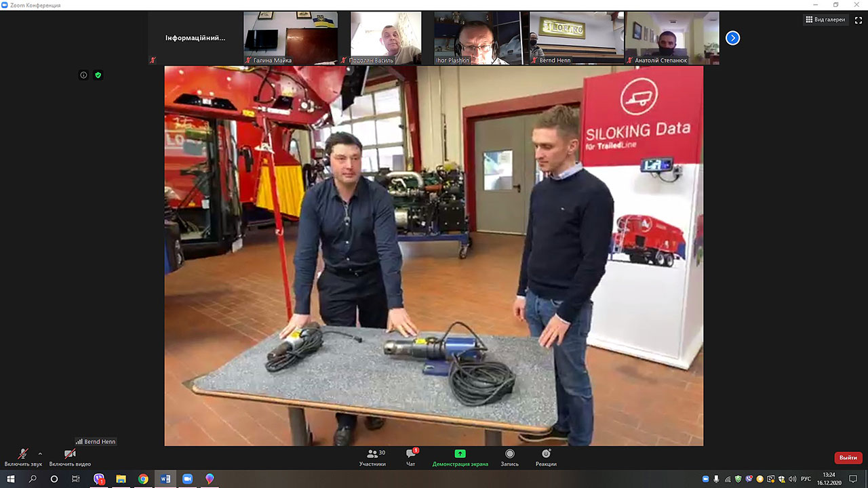Open Cortana circle on taskbar
This screenshot has height=488, width=868.
54,479
